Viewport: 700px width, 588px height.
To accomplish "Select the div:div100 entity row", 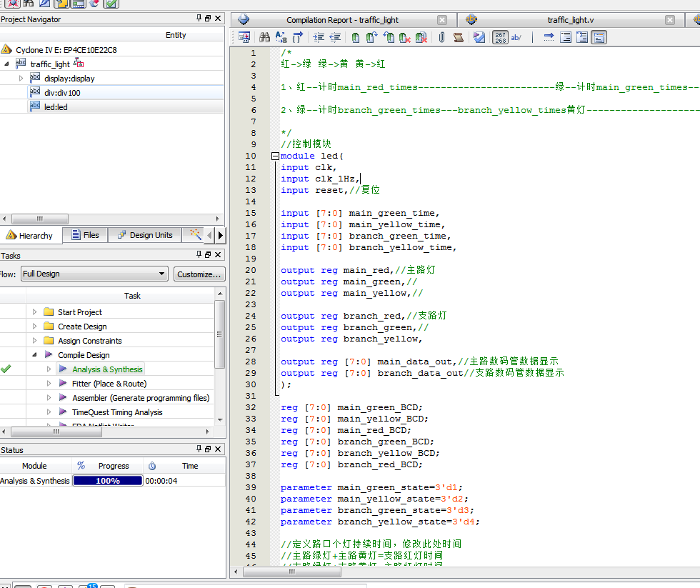I will (111, 93).
